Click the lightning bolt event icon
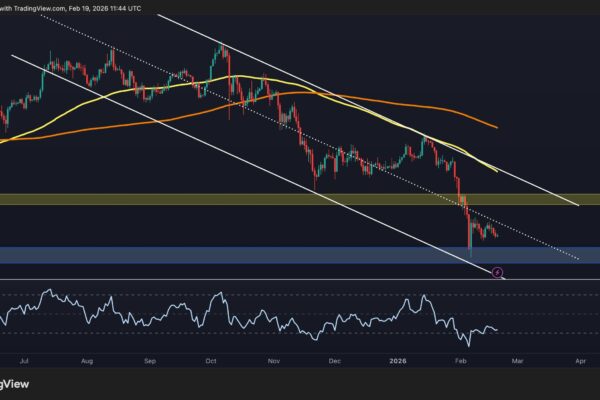 [x=497, y=271]
